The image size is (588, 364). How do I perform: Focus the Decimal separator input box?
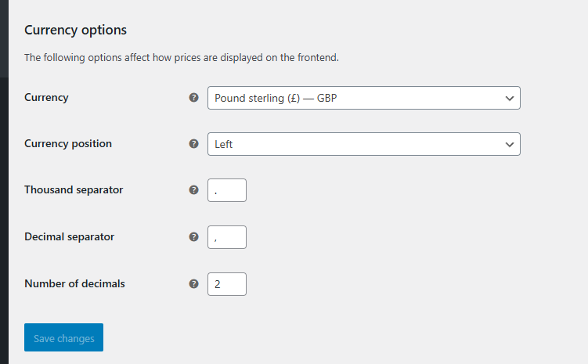227,237
